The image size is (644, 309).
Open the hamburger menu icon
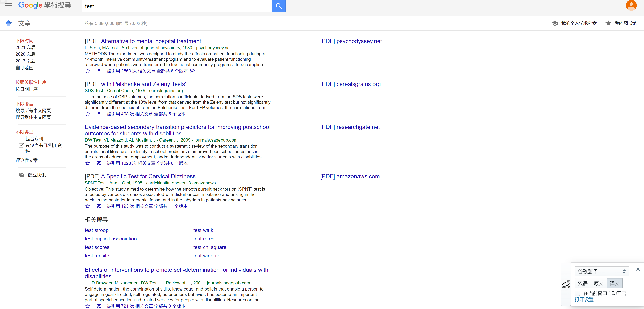pyautogui.click(x=8, y=5)
